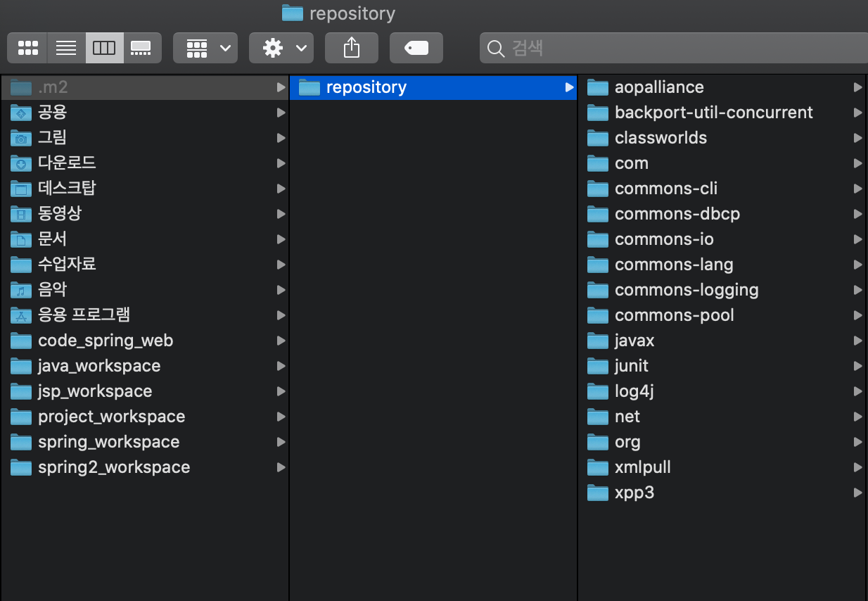
Task: Select the commons-cli folder icon
Action: (x=598, y=189)
